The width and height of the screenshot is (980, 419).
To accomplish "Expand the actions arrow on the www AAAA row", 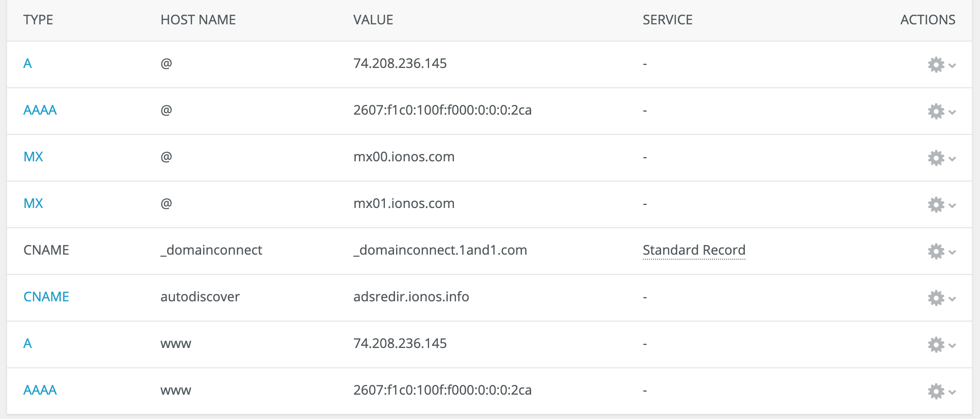I will [x=951, y=393].
